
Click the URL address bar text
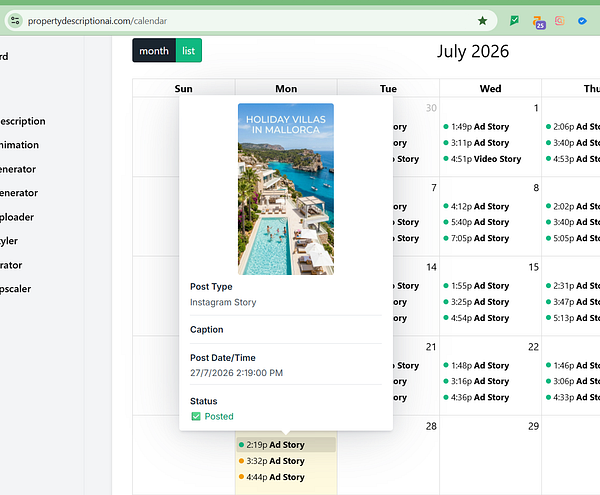tap(97, 21)
